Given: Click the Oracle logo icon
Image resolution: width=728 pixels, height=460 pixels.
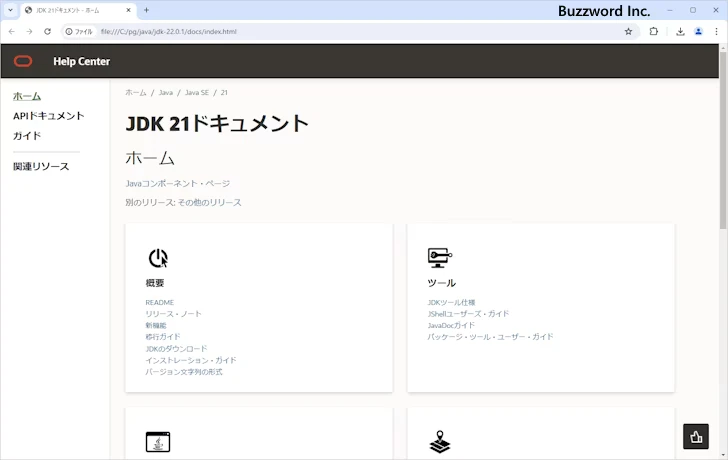Looking at the screenshot, I should pos(23,61).
